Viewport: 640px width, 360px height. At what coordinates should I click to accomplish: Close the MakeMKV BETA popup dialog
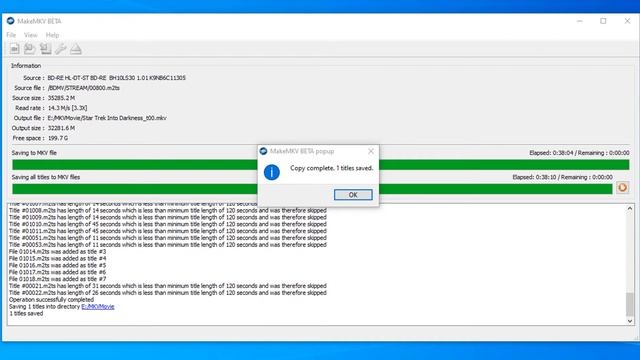pos(371,151)
